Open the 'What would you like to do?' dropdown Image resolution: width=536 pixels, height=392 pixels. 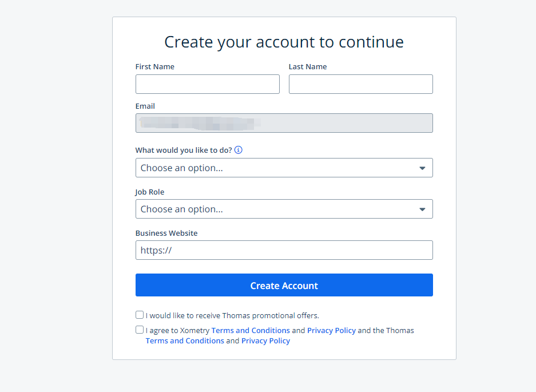[284, 168]
